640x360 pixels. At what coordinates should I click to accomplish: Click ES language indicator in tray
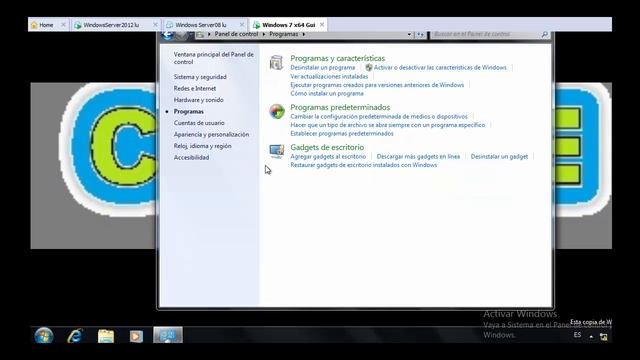click(577, 335)
